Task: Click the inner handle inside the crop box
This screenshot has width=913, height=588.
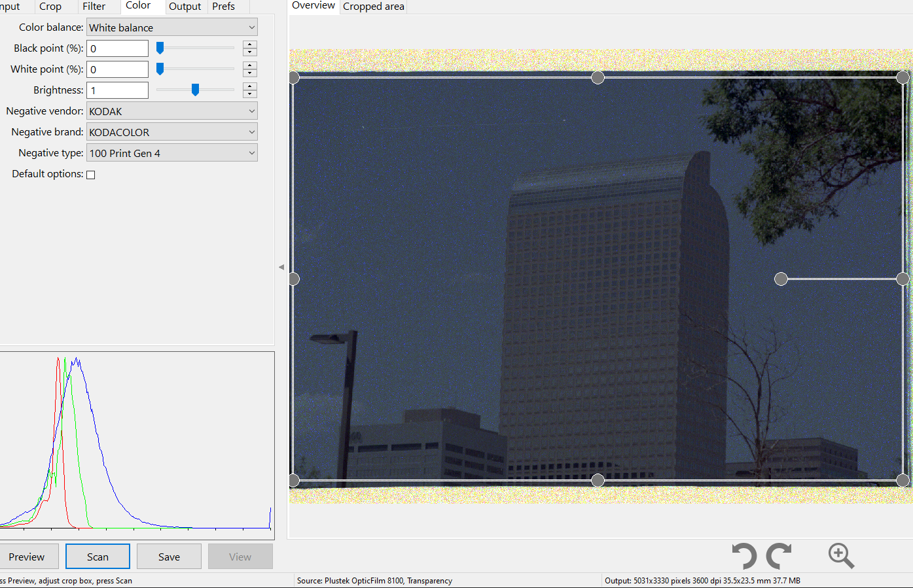Action: [781, 279]
